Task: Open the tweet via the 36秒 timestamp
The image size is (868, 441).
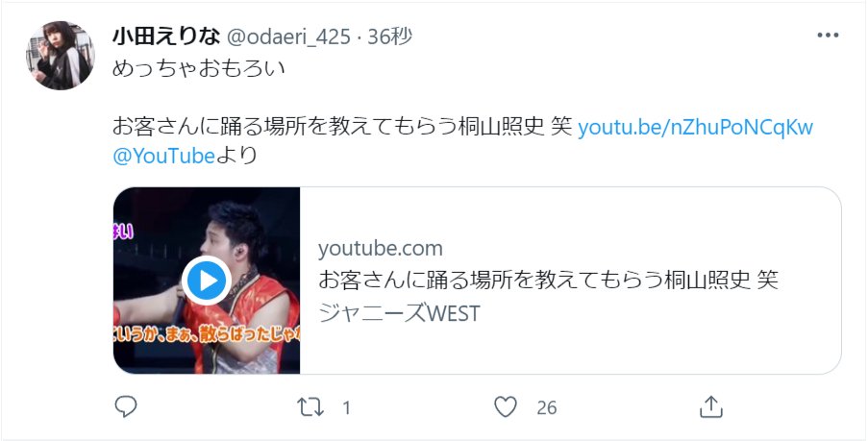Action: (390, 37)
